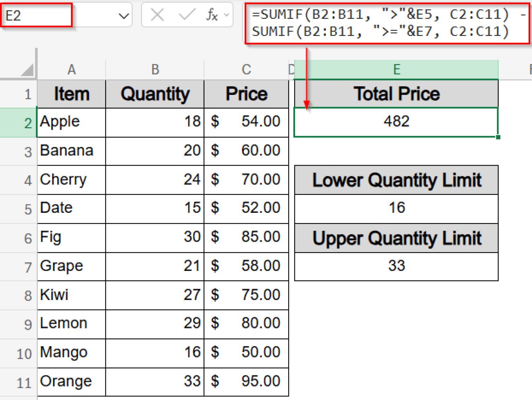Expand column E header selection
Image resolution: width=532 pixels, height=400 pixels.
397,69
